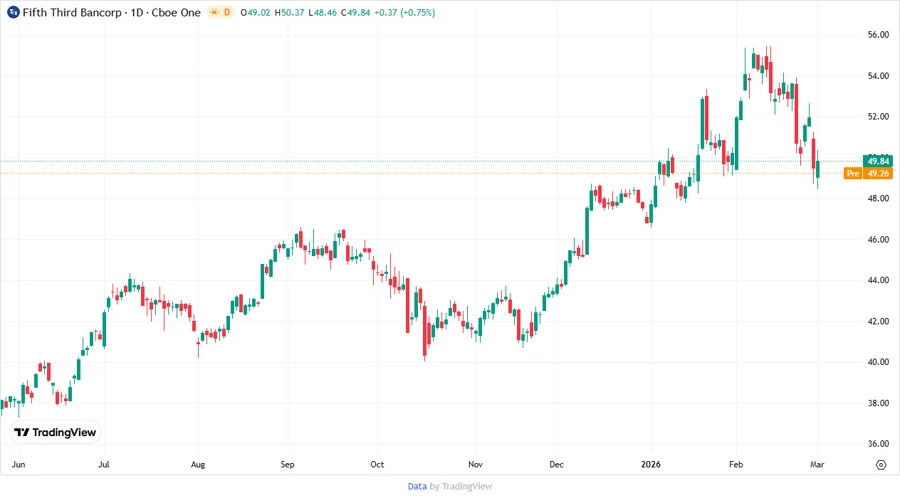Click the 44.00 price axis label
The width and height of the screenshot is (900, 498).
(878, 280)
